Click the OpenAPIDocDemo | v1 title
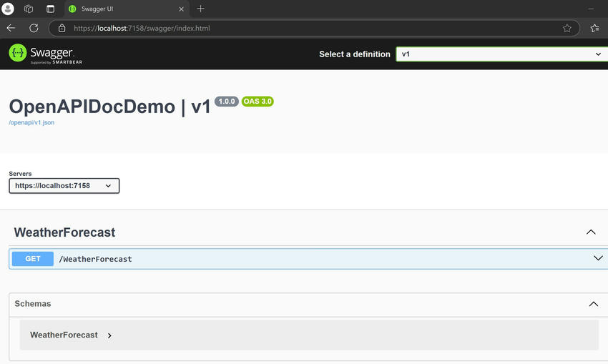The height and width of the screenshot is (364, 608). point(109,107)
